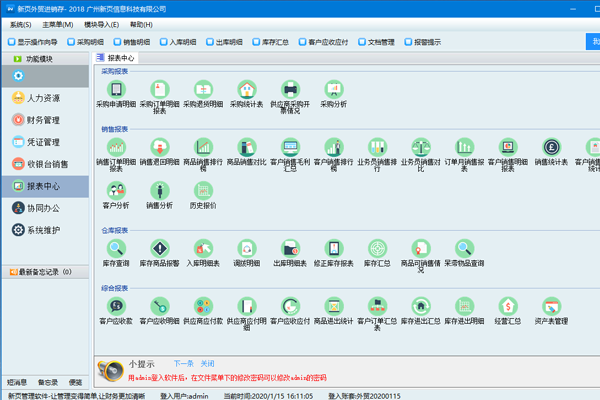Open the 商品进出统计 hourglass icon
Viewport: 600px width, 400px height.
tap(334, 307)
